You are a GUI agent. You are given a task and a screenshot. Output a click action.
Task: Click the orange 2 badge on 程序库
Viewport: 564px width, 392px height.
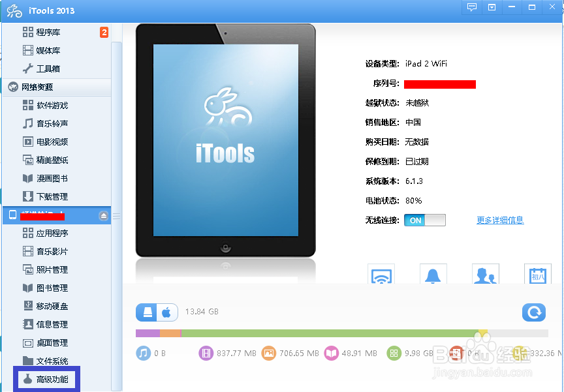click(104, 33)
